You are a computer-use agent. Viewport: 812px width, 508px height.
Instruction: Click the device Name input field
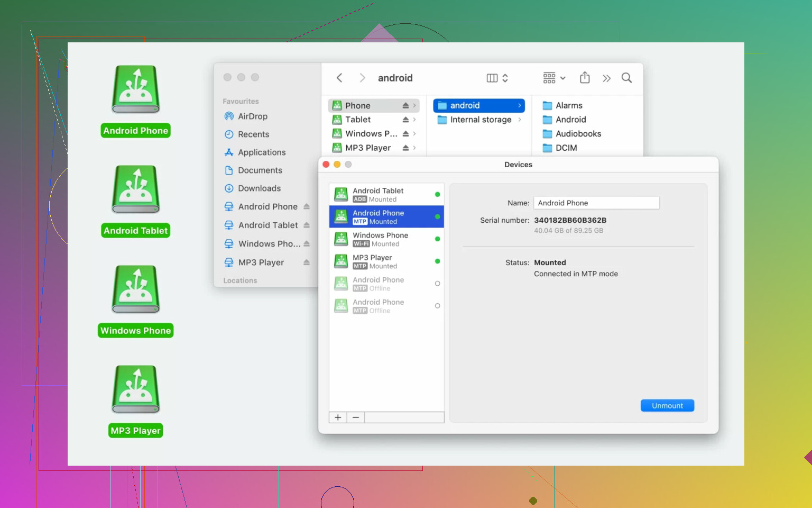tap(596, 203)
